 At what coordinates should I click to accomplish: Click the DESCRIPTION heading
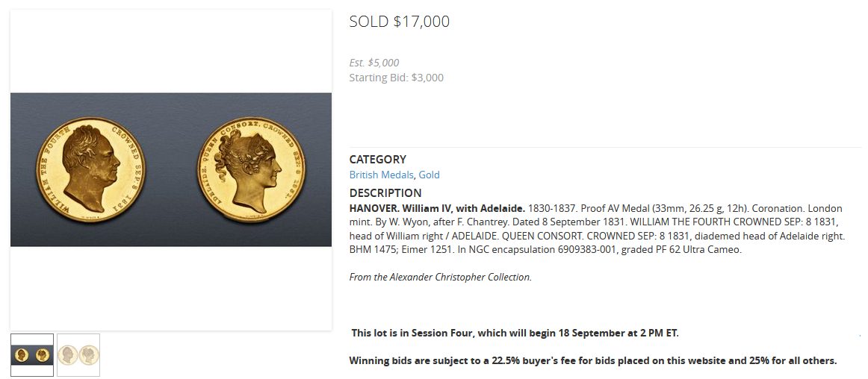pos(385,193)
